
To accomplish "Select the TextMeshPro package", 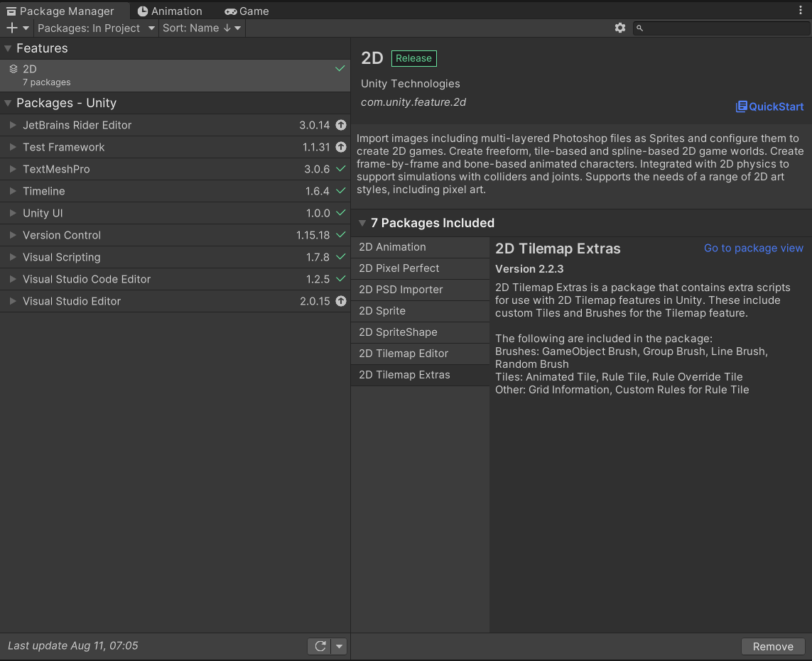I will (x=175, y=169).
